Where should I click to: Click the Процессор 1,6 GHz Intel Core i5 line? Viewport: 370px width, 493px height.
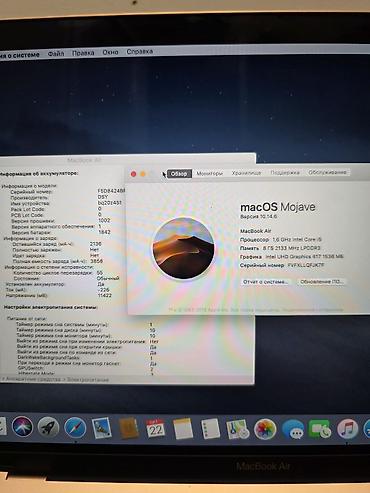(281, 239)
